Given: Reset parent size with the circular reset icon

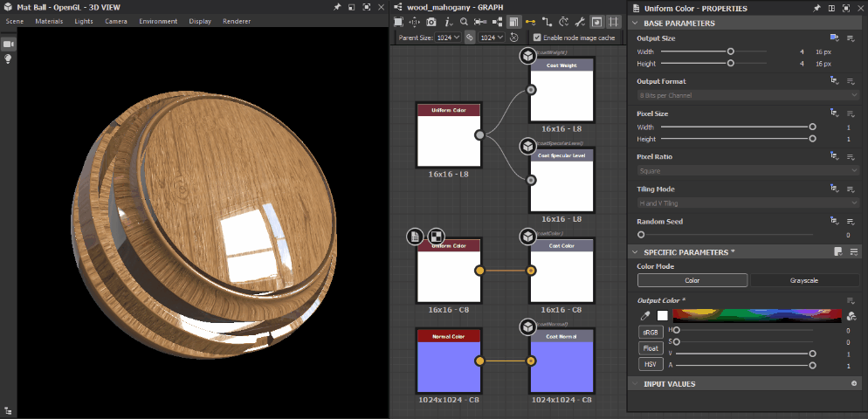Looking at the screenshot, I should pos(513,38).
